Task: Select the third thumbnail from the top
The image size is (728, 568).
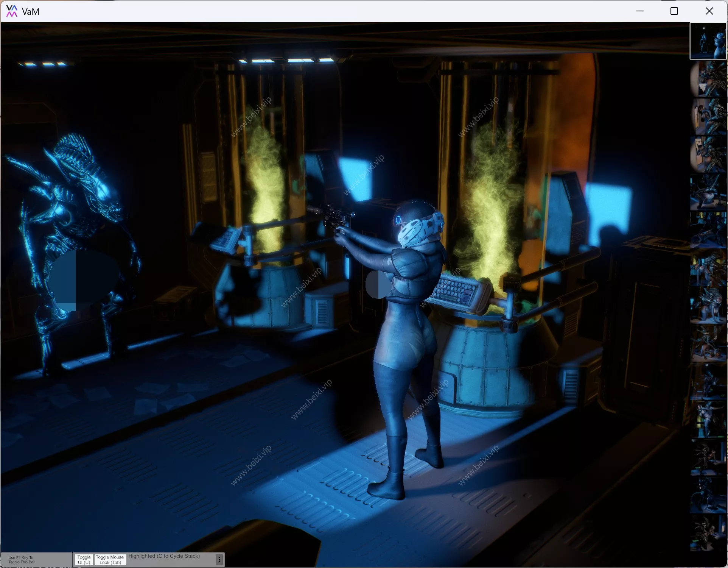Action: [708, 117]
